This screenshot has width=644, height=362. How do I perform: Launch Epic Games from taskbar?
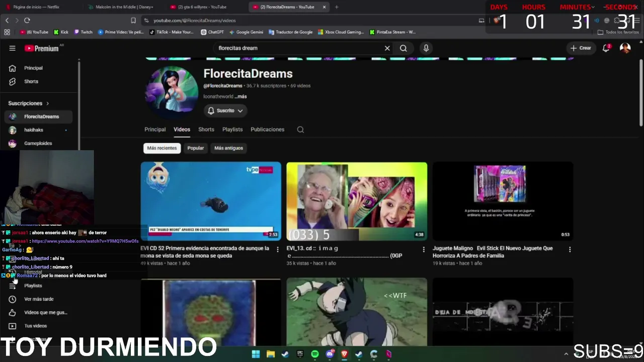click(x=300, y=354)
